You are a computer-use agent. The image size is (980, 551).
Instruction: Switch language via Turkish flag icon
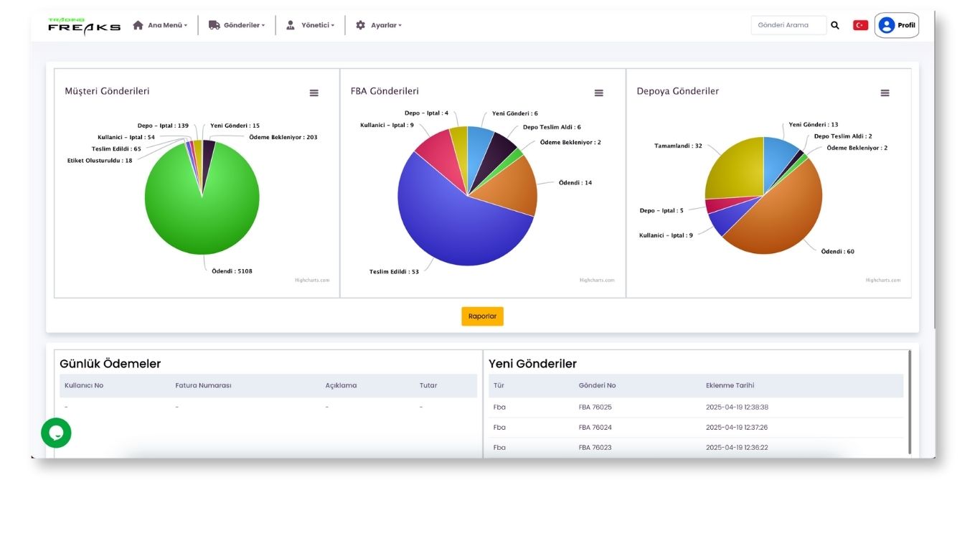(860, 25)
